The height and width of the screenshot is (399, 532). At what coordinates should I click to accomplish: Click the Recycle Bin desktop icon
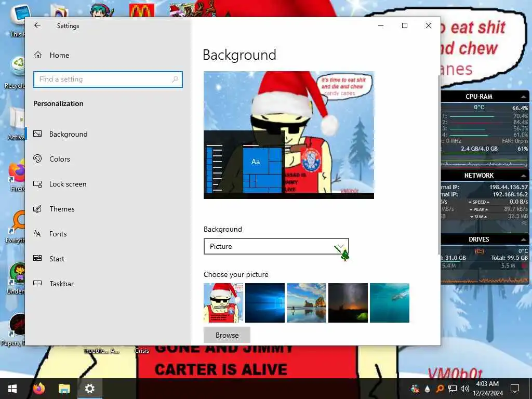point(18,65)
